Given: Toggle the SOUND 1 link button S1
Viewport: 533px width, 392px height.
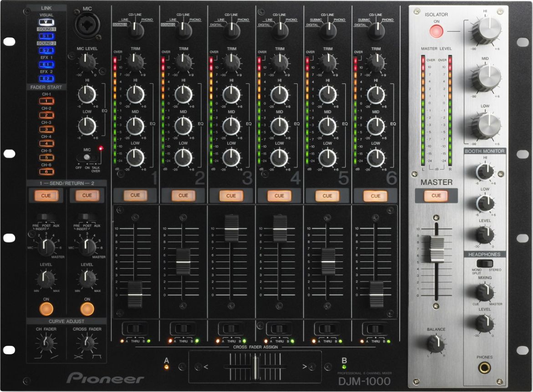Looking at the screenshot, I should 46,36.
